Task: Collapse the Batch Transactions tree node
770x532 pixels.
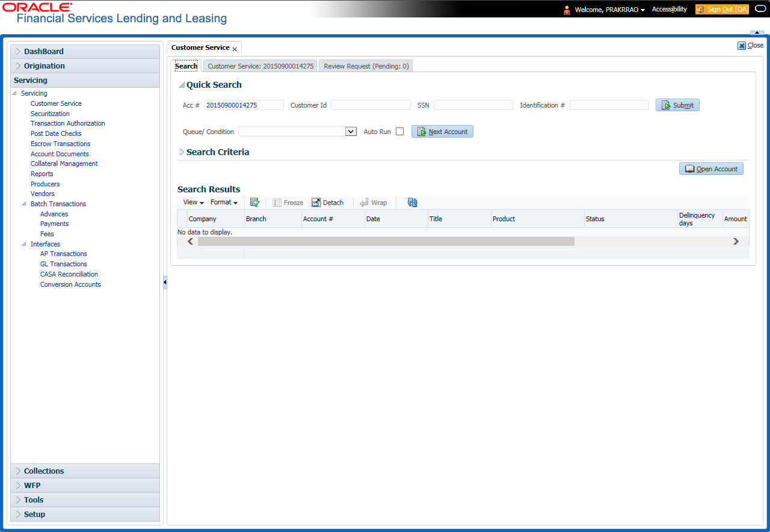Action: tap(25, 204)
